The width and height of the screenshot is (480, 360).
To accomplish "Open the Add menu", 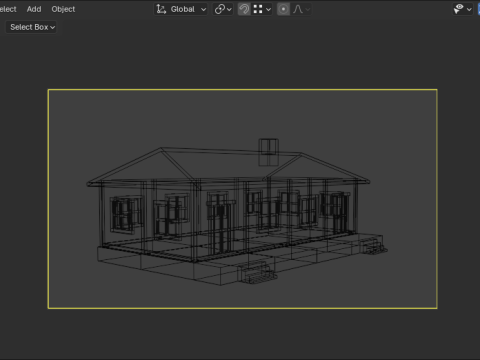I will pos(34,9).
